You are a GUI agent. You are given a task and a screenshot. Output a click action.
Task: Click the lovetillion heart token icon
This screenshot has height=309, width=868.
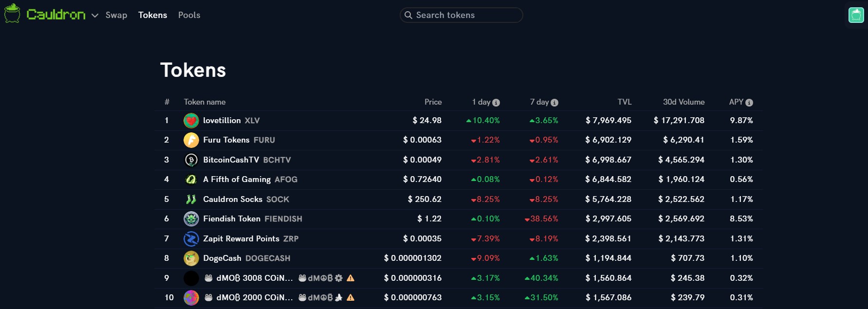click(x=191, y=121)
